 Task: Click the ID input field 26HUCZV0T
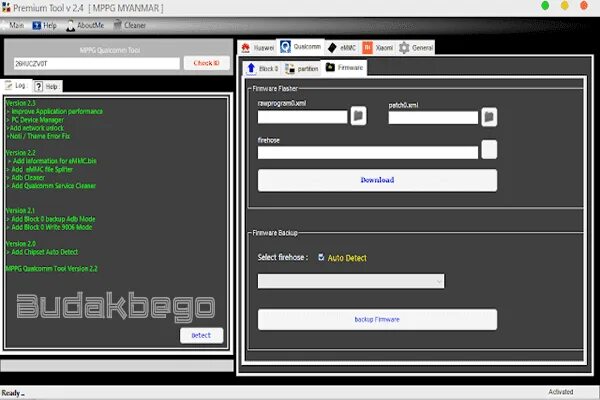click(x=96, y=64)
